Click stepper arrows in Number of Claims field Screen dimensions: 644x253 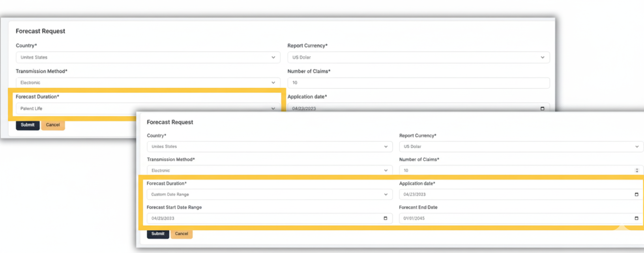(x=637, y=170)
